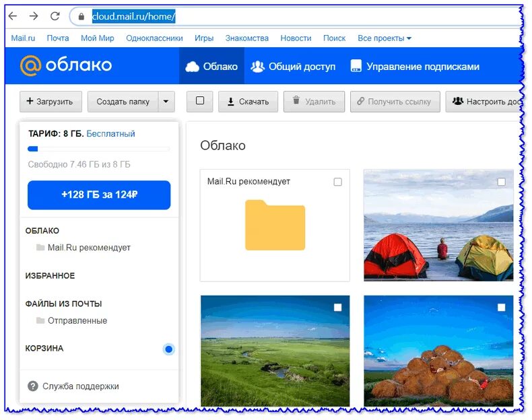
Task: Click the Получить ссылку button
Action: tap(395, 102)
